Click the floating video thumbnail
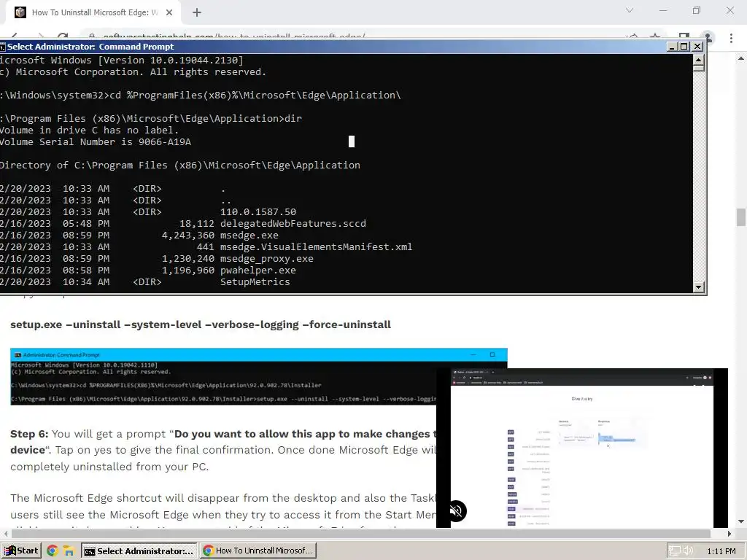747x560 pixels. (x=582, y=448)
